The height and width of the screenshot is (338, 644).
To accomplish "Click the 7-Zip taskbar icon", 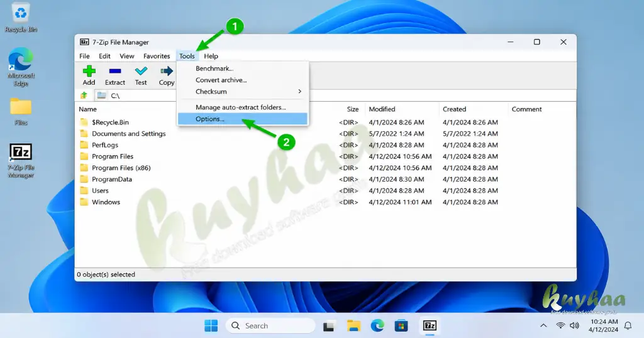I will [430, 325].
